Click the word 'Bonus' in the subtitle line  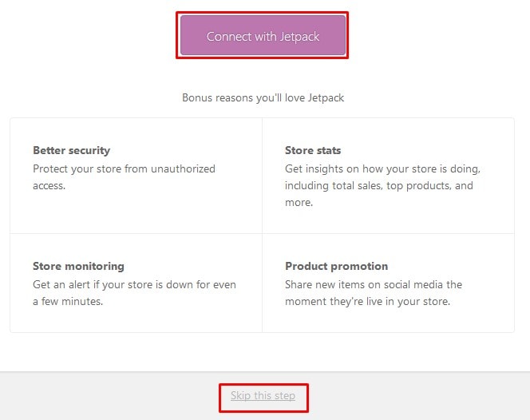pos(197,98)
